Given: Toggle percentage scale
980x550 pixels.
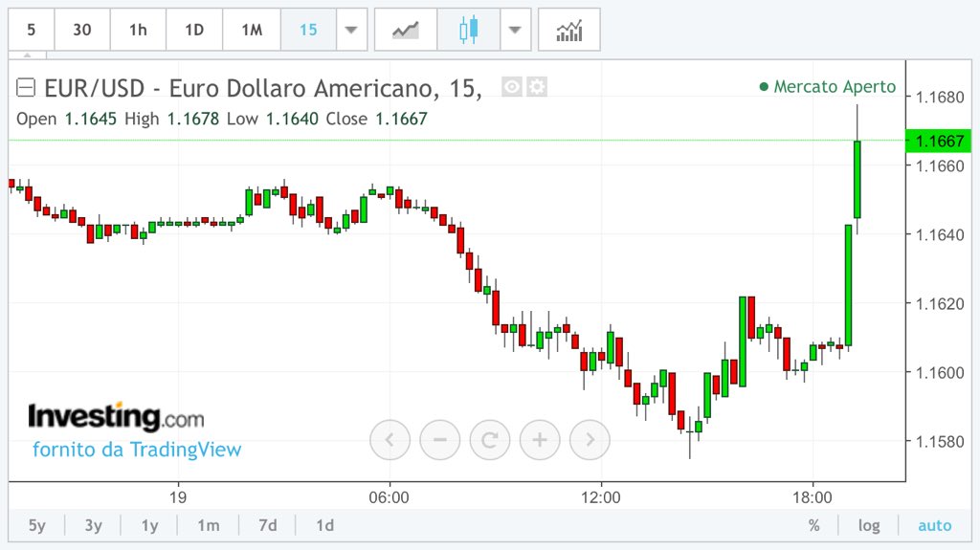Looking at the screenshot, I should tap(813, 525).
